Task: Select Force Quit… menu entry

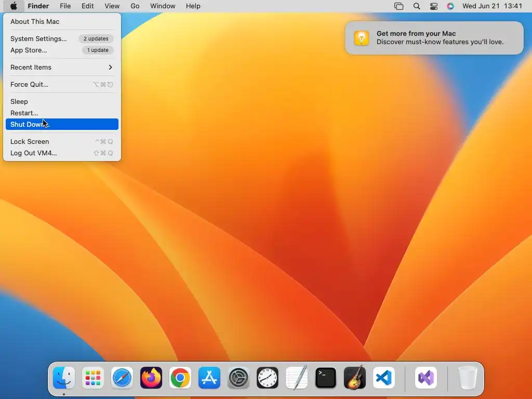Action: [62, 85]
